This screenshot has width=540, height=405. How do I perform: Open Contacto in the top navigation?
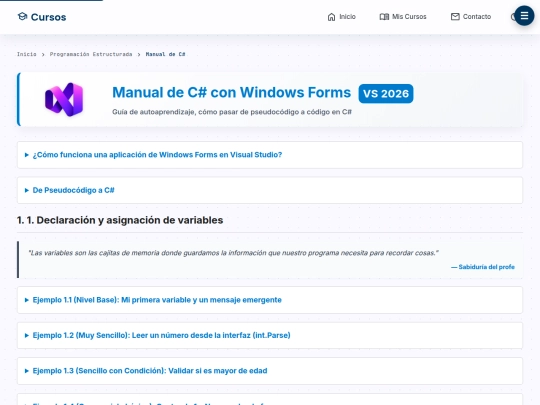[x=470, y=17]
